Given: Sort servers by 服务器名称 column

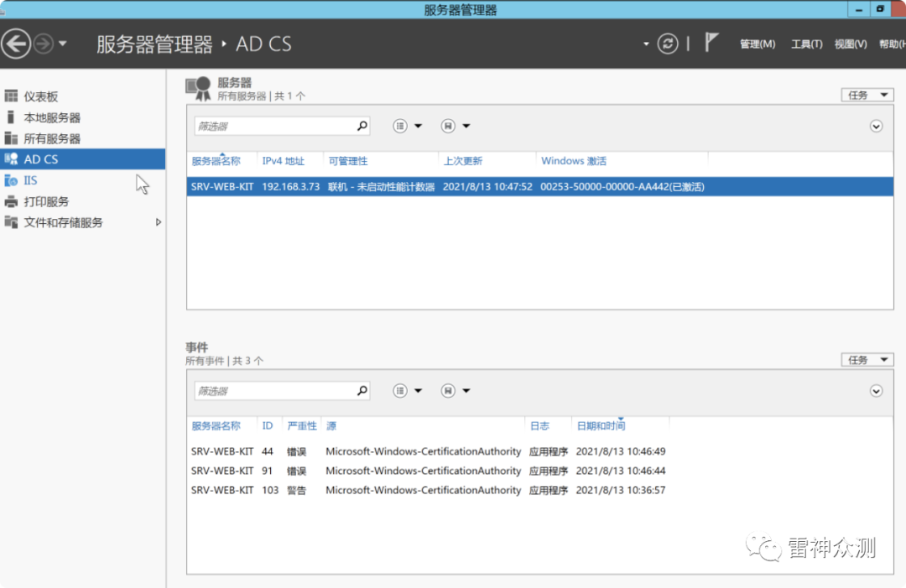Looking at the screenshot, I should pos(216,161).
